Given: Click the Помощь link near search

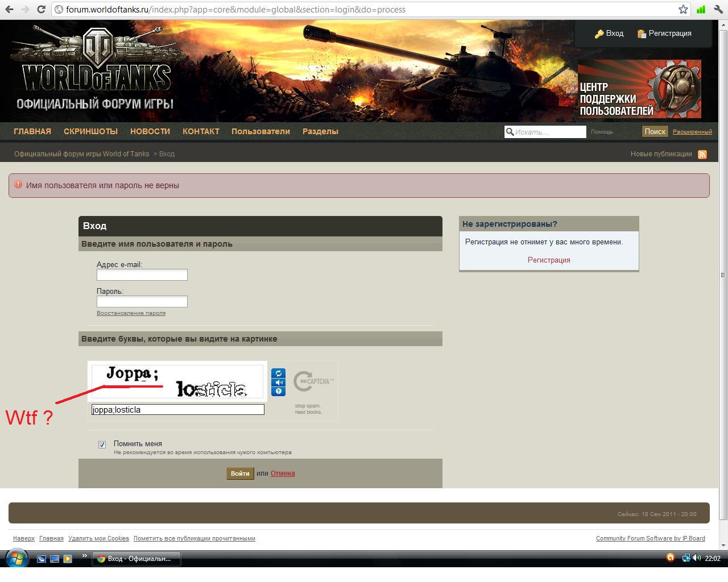Looking at the screenshot, I should (602, 132).
